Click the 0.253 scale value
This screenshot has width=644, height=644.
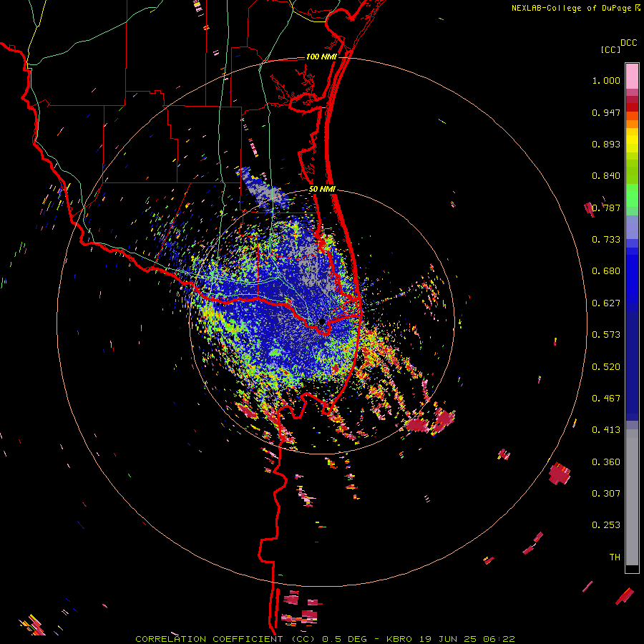tap(606, 525)
